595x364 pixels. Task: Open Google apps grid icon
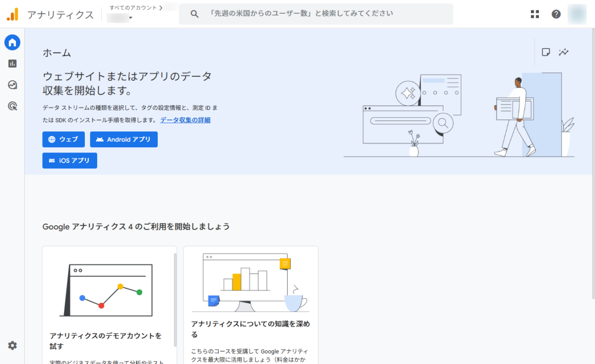pyautogui.click(x=535, y=14)
